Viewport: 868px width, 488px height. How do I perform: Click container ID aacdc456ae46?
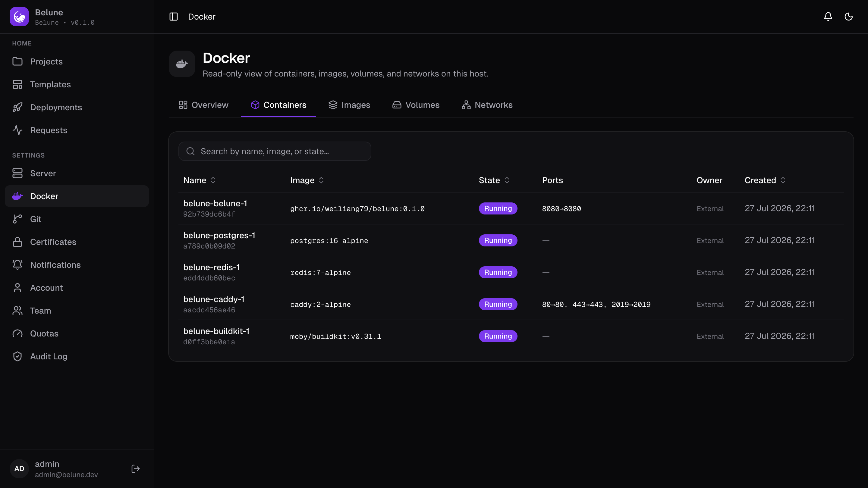coord(209,310)
